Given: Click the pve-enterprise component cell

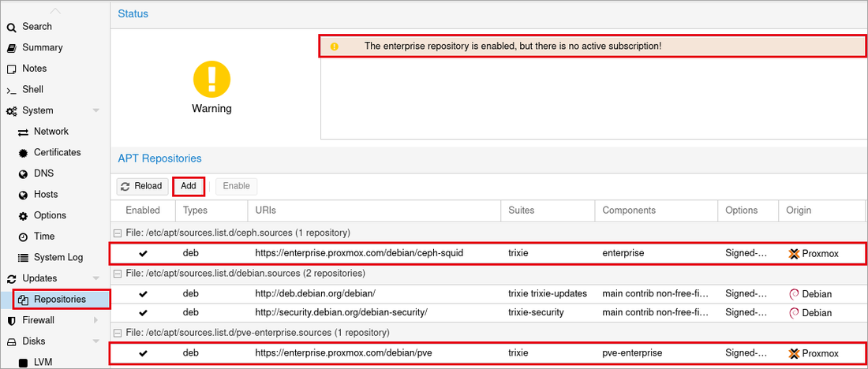Looking at the screenshot, I should [x=632, y=353].
